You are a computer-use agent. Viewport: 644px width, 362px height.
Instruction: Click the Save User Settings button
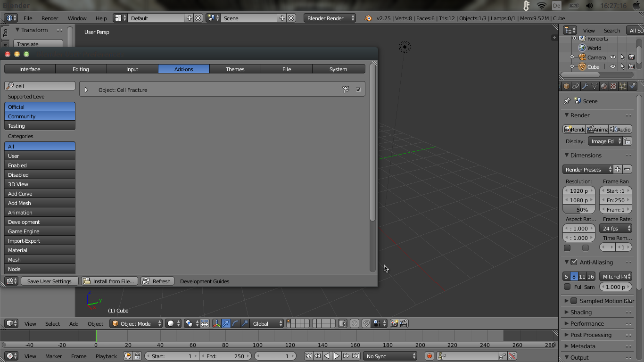(50, 281)
